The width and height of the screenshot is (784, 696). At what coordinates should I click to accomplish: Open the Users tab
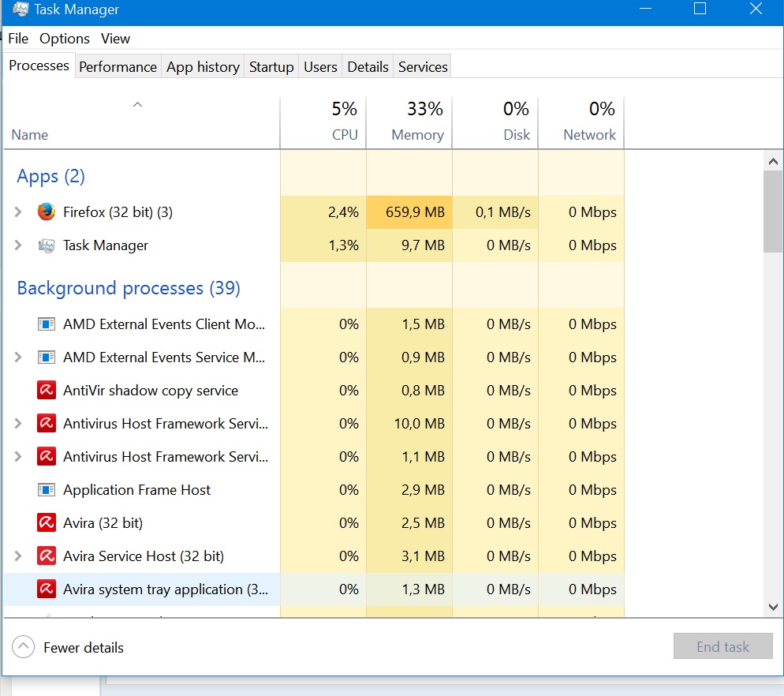tap(320, 66)
